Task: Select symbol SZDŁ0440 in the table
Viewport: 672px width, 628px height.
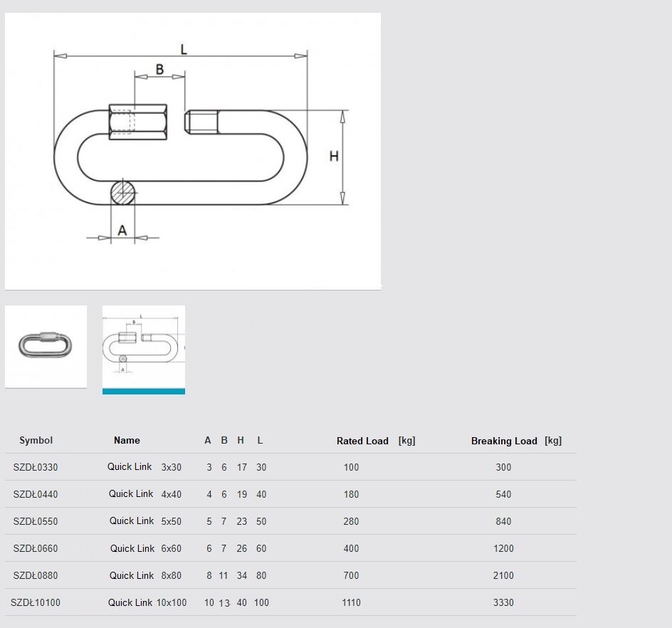Action: pyautogui.click(x=36, y=495)
